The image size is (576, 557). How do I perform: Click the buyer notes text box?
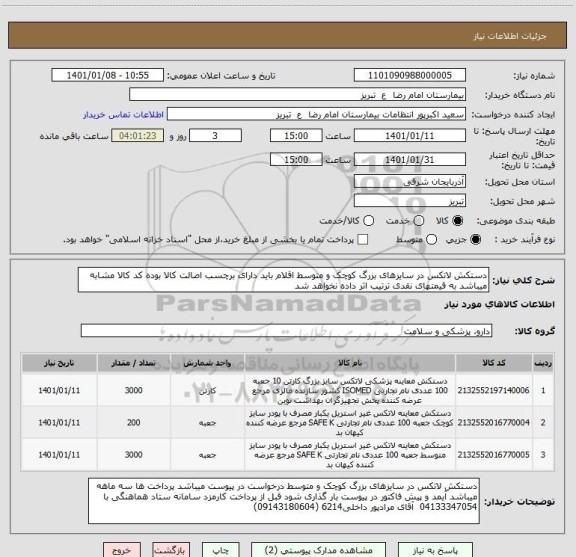[x=284, y=501]
